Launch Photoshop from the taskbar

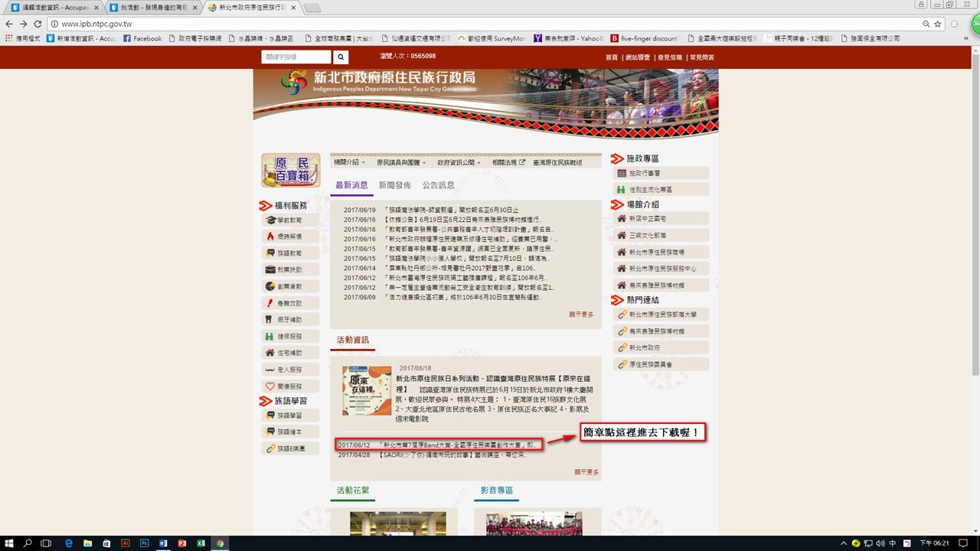click(144, 543)
